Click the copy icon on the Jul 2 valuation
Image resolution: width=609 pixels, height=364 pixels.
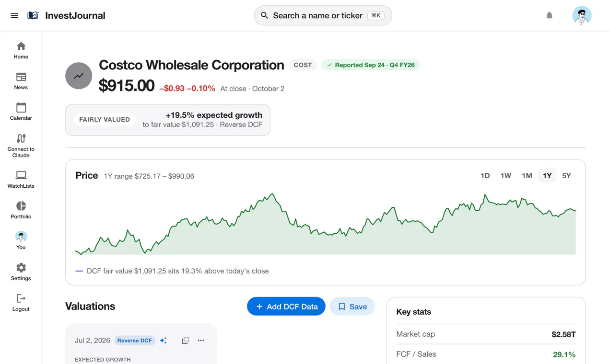[186, 341]
